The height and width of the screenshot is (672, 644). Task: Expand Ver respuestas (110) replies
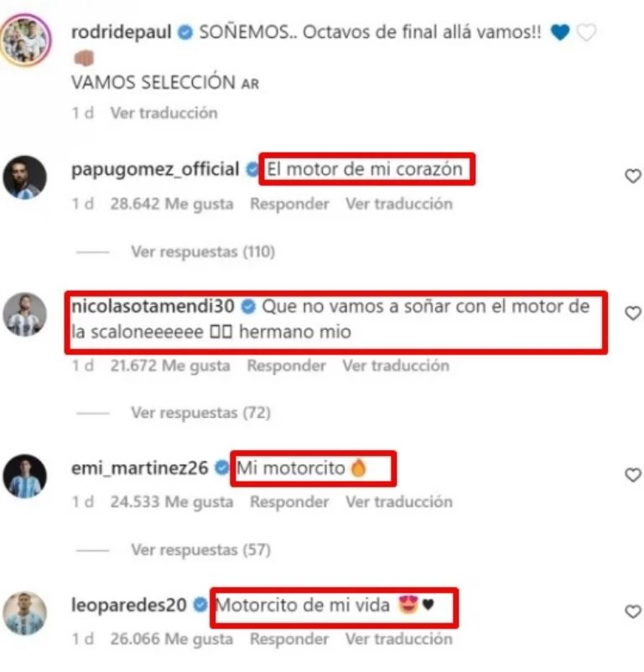pos(203,251)
